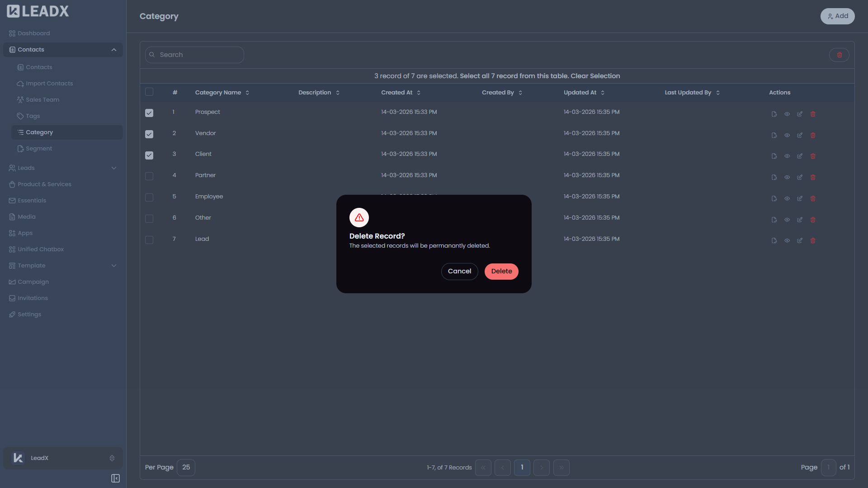Click the export file icon on Vendor row
The height and width of the screenshot is (488, 868).
[774, 135]
